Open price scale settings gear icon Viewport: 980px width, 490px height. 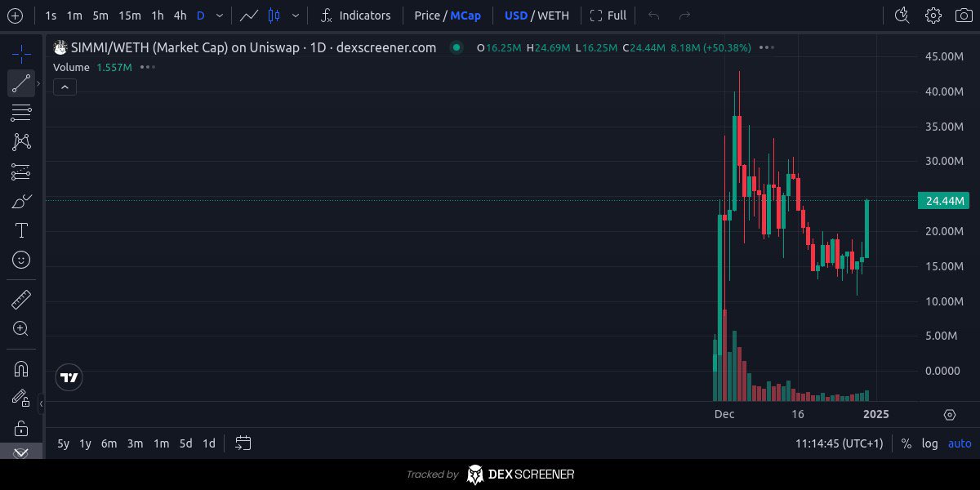point(949,414)
